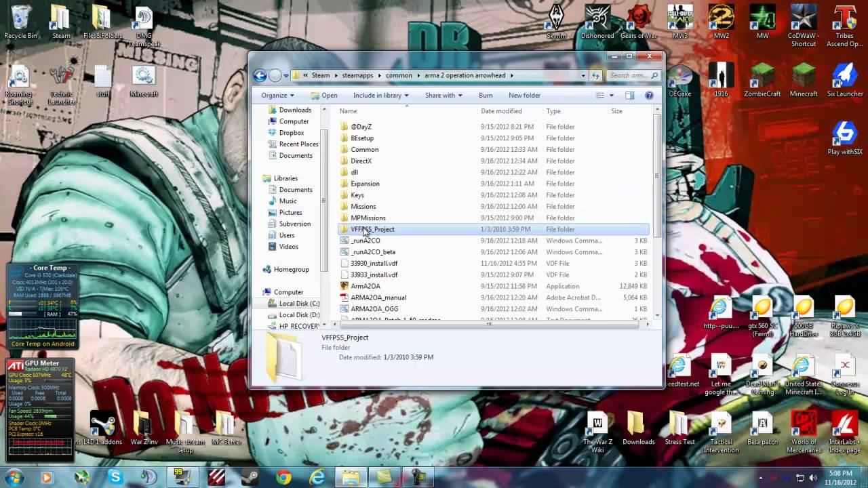Select the @DayZ folder in the file list

tap(493, 127)
